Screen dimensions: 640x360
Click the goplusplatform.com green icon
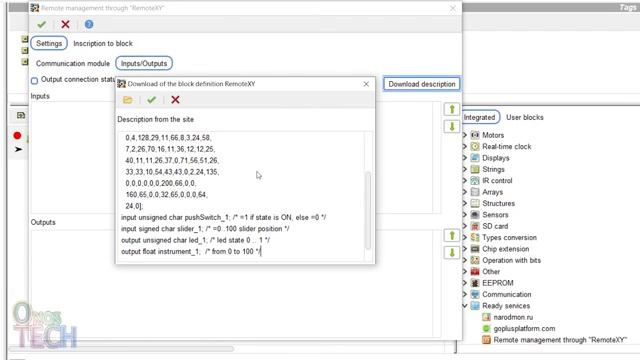(486, 329)
